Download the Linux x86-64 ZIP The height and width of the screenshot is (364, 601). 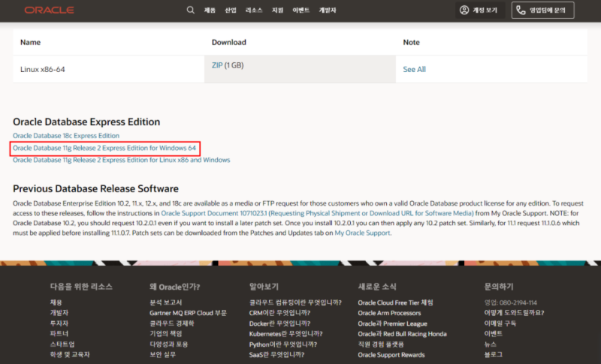point(217,65)
